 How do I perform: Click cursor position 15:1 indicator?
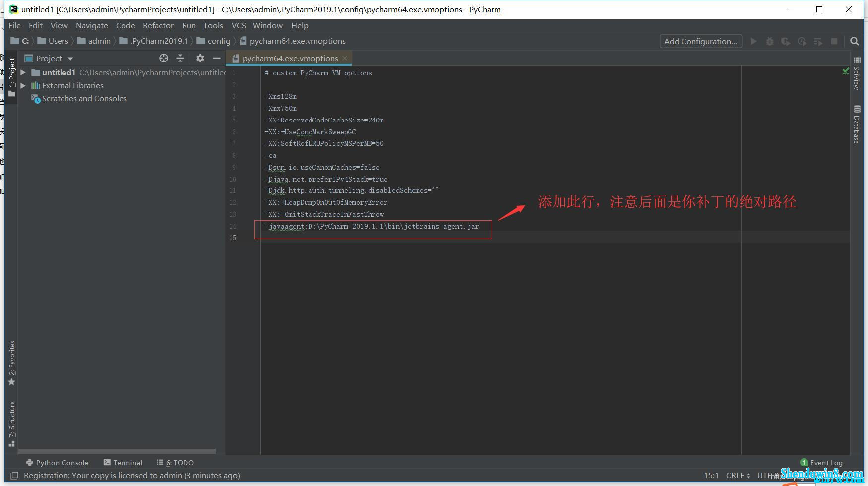coord(711,476)
